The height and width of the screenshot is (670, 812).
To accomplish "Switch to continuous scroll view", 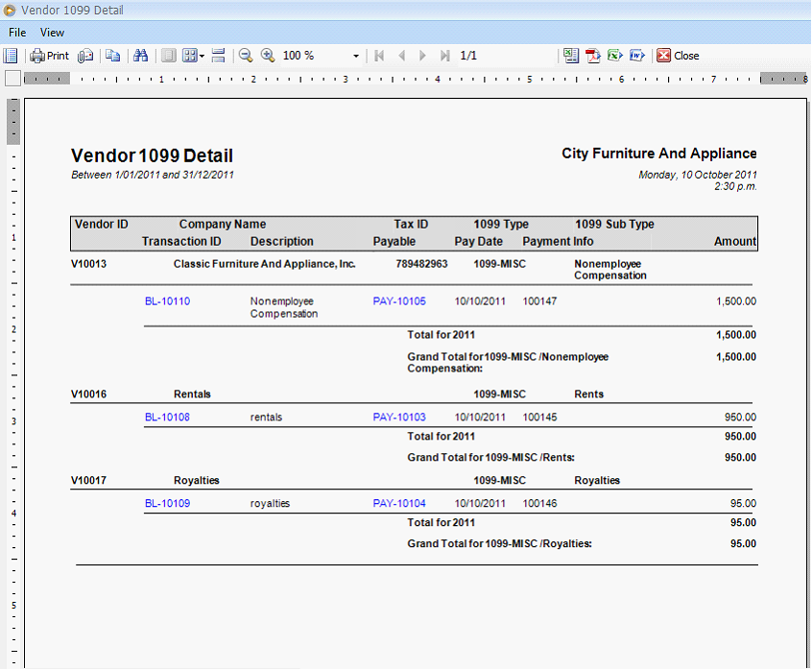I will click(219, 56).
